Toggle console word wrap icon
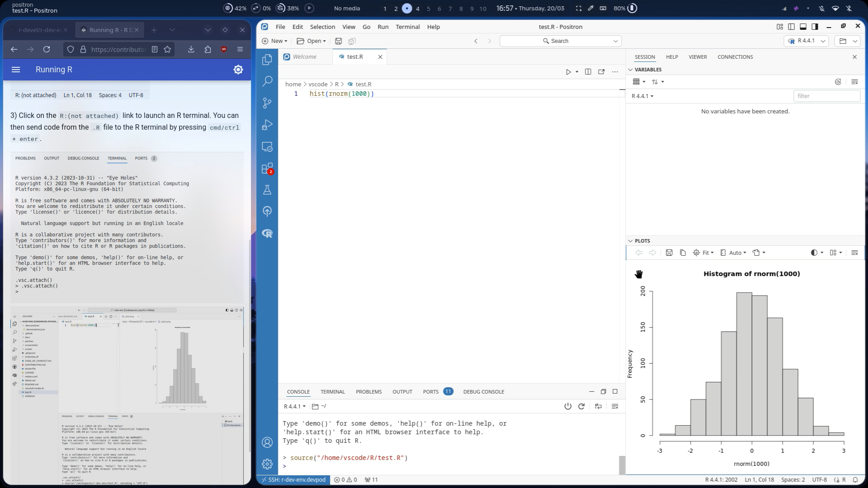 (598, 406)
